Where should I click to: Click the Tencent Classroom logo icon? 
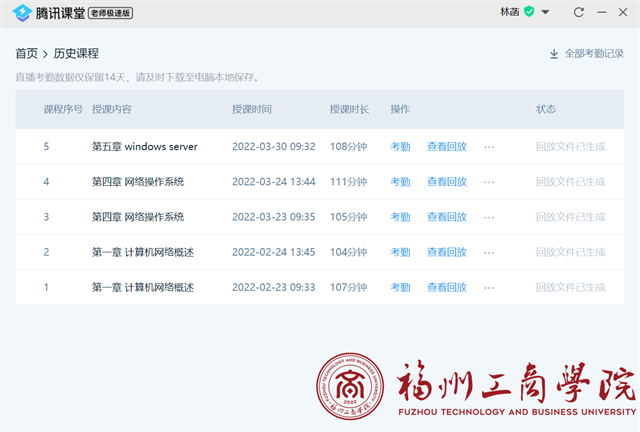21,12
